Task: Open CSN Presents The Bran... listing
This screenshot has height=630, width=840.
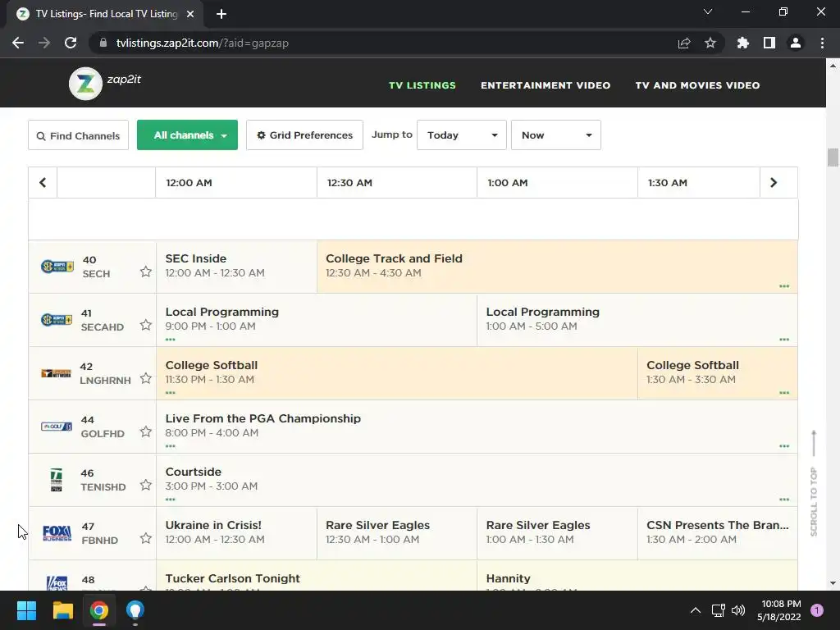Action: (x=718, y=533)
